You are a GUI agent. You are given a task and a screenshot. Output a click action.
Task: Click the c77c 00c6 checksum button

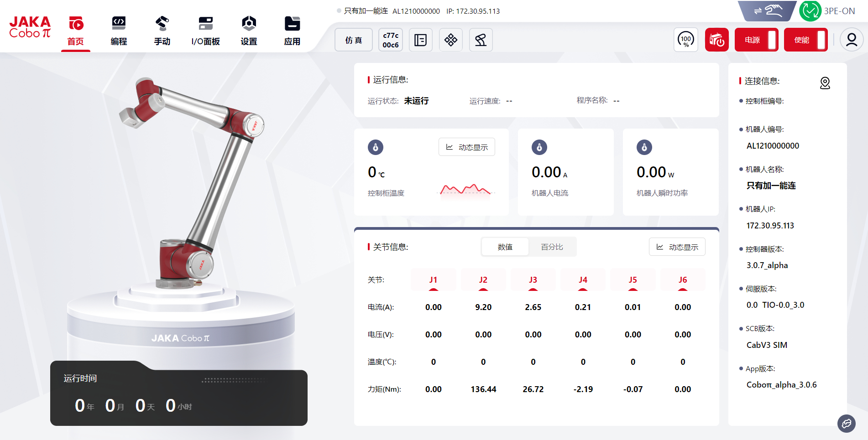coord(391,40)
